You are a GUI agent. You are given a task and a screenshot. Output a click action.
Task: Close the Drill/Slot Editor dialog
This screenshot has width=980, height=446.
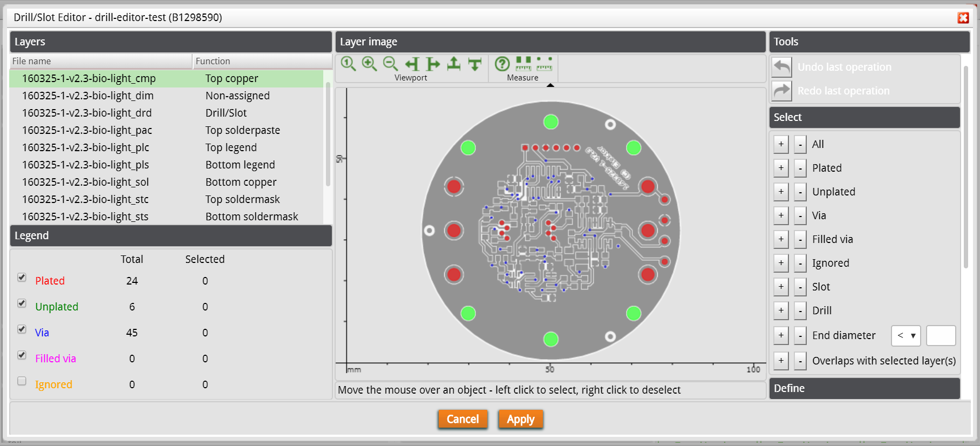coord(963,18)
